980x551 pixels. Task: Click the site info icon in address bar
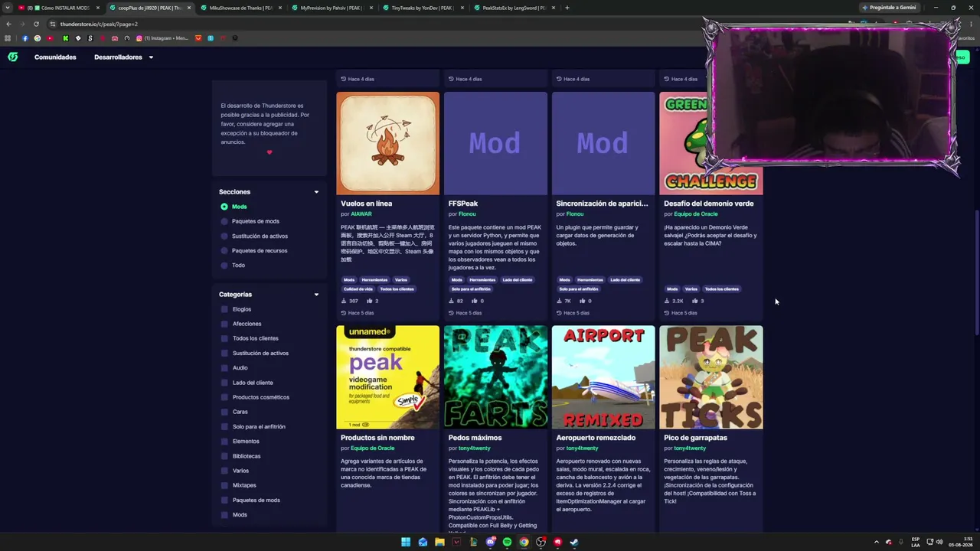coord(53,24)
